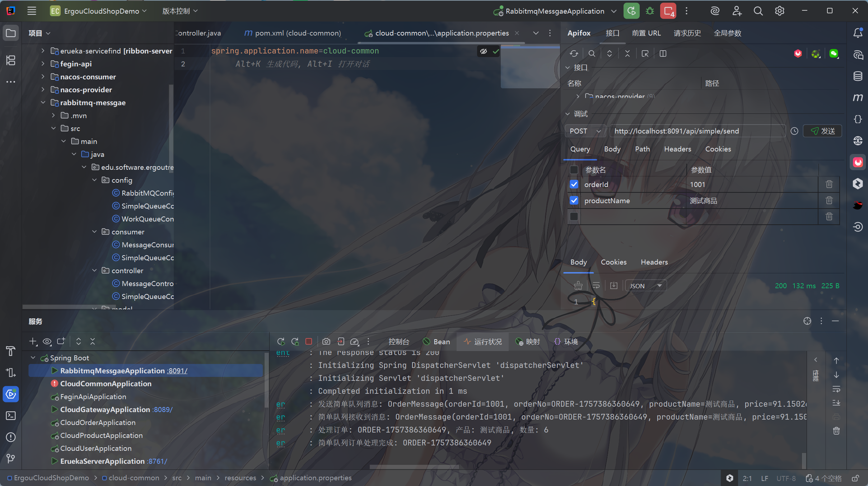868x486 pixels.
Task: Stop the running application with red square
Action: pyautogui.click(x=309, y=341)
